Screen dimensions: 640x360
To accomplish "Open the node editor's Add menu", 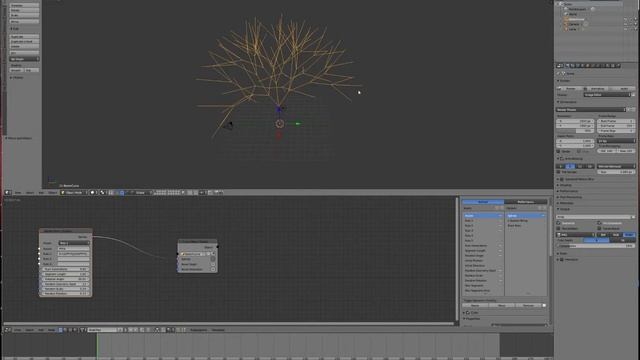I will [x=41, y=330].
